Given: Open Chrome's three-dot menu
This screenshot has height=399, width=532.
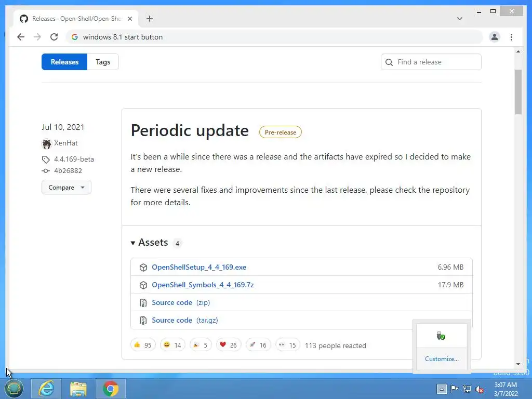Looking at the screenshot, I should point(511,37).
